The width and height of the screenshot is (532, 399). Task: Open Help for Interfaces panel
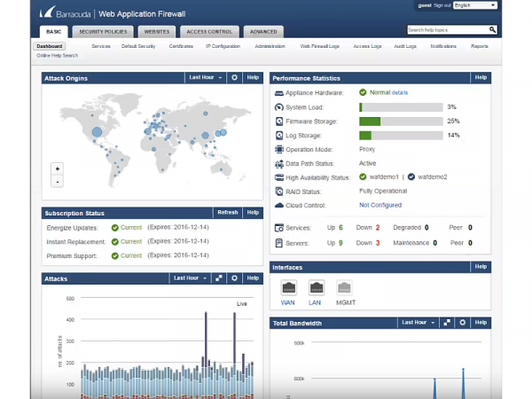point(481,267)
